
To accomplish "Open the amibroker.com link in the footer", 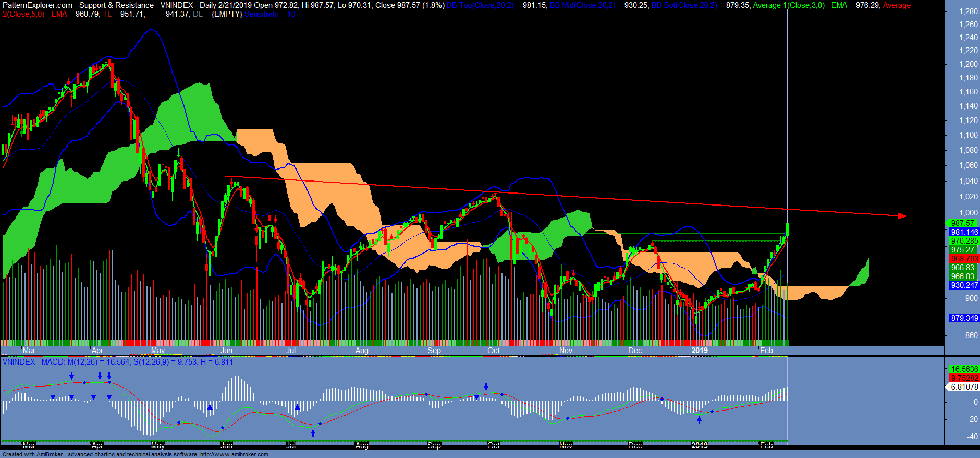I will tap(234, 454).
